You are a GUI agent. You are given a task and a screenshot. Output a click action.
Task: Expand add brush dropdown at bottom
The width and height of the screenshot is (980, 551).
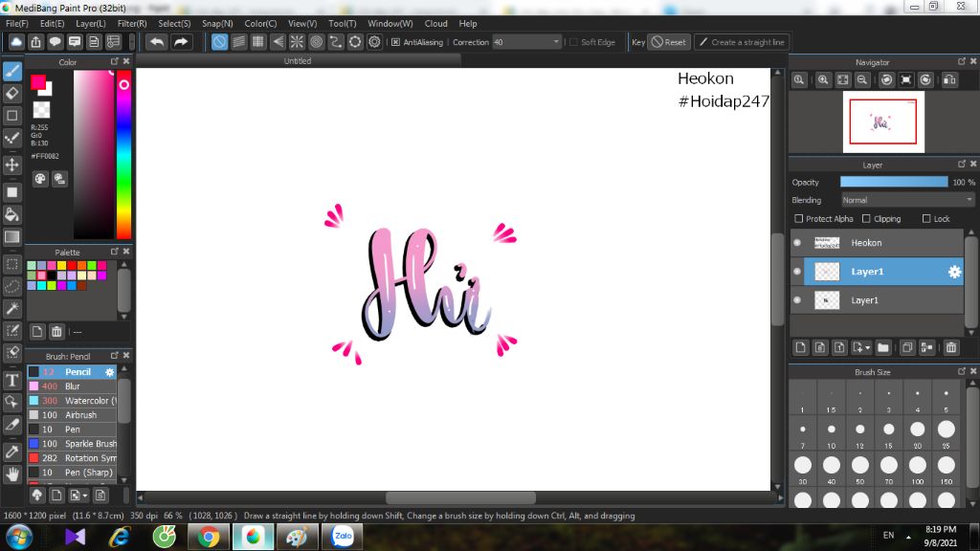84,496
